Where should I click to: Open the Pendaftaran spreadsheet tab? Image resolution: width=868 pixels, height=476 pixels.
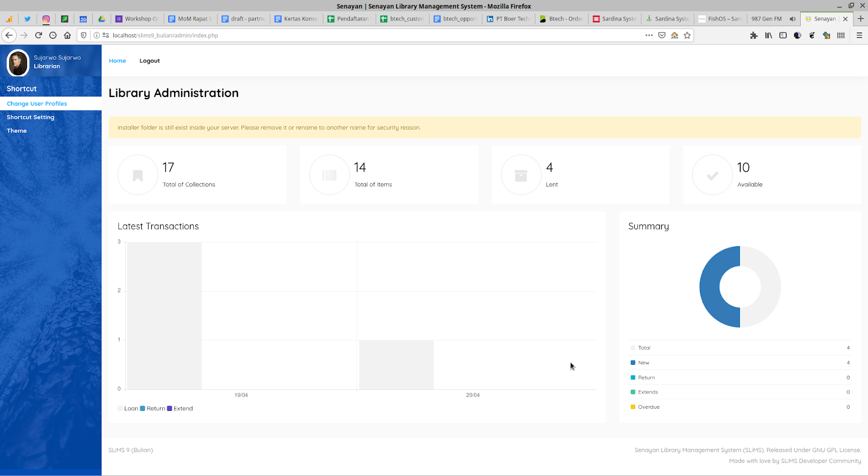349,18
